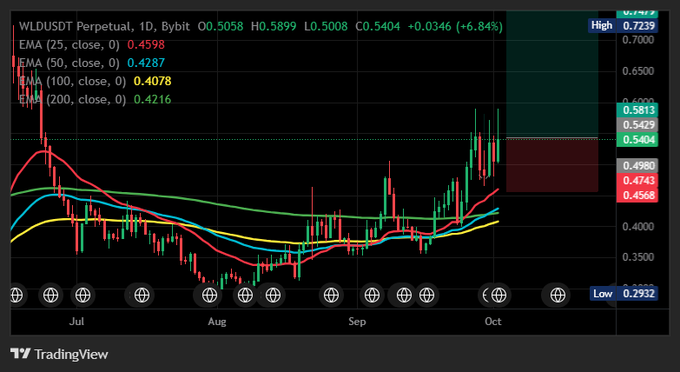Click the 0.3500 price axis value
Viewport: 680px width, 372px height.
pyautogui.click(x=638, y=257)
